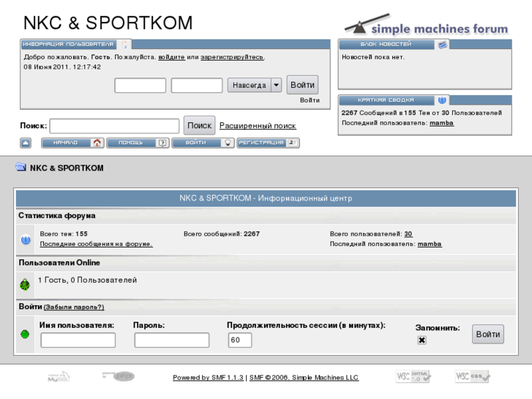
Task: Click the green login status icon
Action: (25, 334)
